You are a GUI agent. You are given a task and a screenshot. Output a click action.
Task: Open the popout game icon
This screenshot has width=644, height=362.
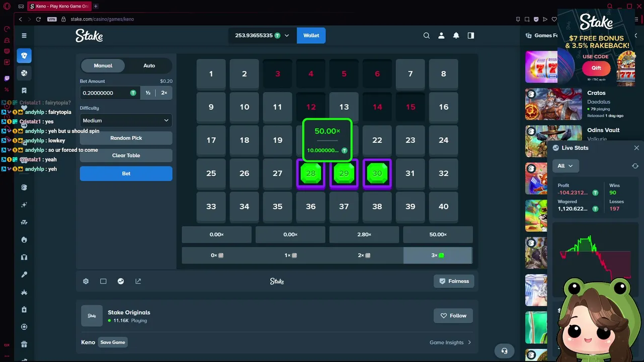click(138, 282)
